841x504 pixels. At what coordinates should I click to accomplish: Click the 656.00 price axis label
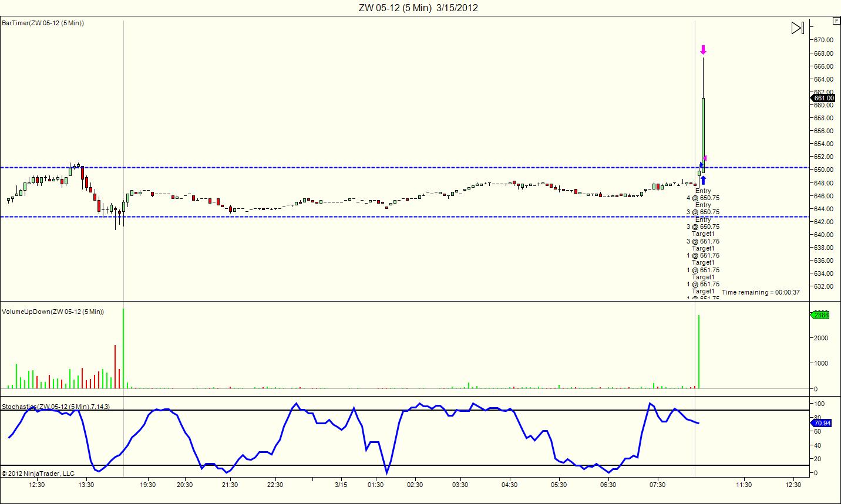coord(824,131)
